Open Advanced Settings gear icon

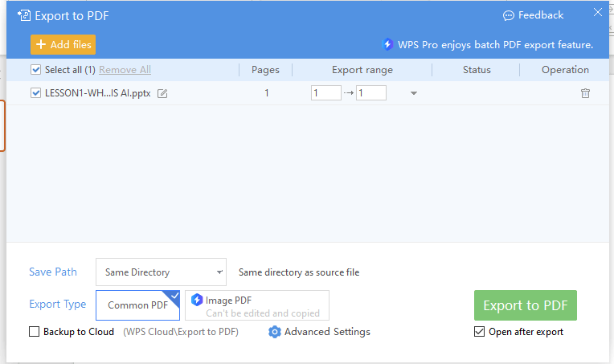click(x=275, y=332)
